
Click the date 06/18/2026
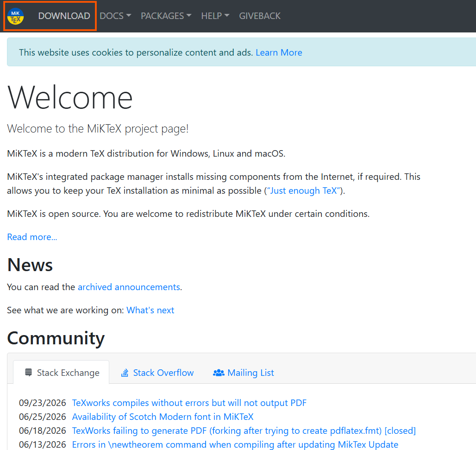(x=43, y=431)
